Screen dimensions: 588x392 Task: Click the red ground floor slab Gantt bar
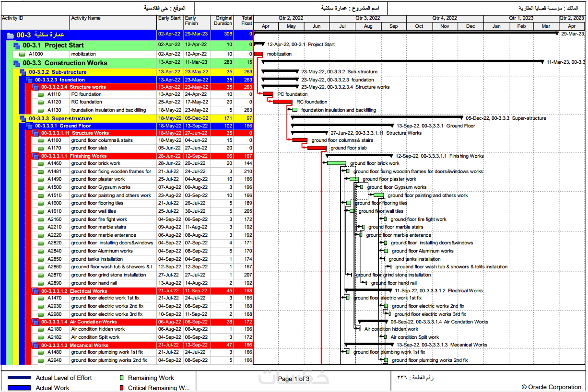coord(317,148)
